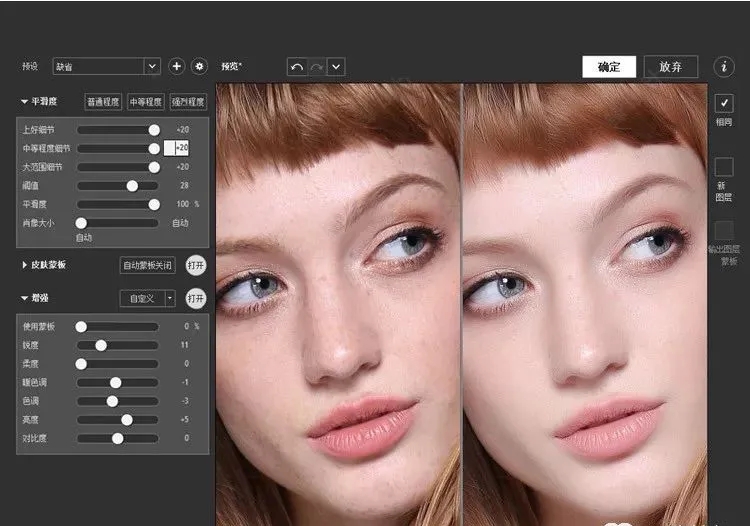Undo the last change

[x=297, y=67]
